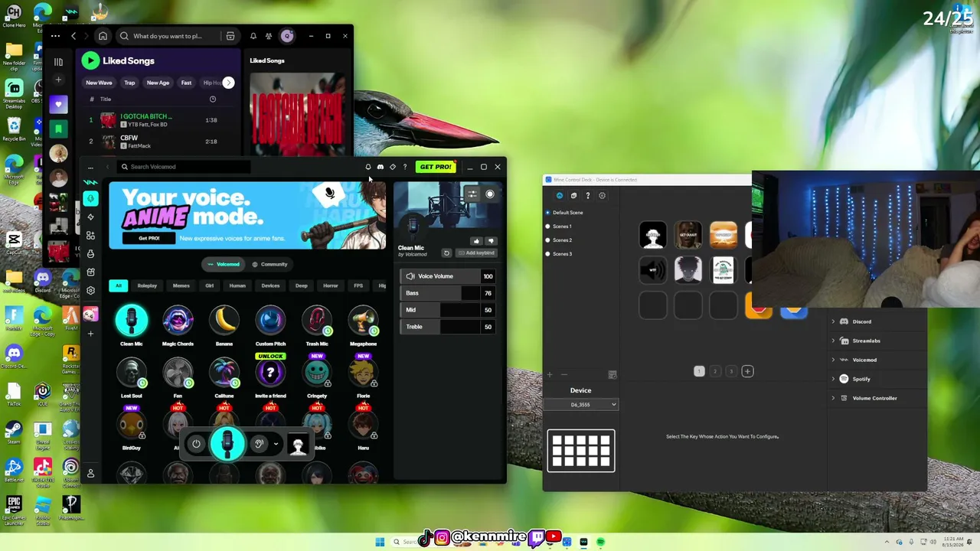Open Voicemod account icon in sidebar
Screen dimensions: 980x551
tap(91, 474)
